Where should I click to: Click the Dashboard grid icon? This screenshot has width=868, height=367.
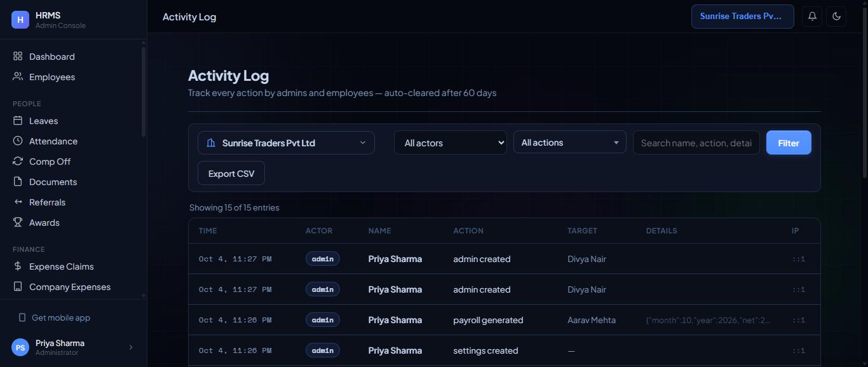point(18,57)
